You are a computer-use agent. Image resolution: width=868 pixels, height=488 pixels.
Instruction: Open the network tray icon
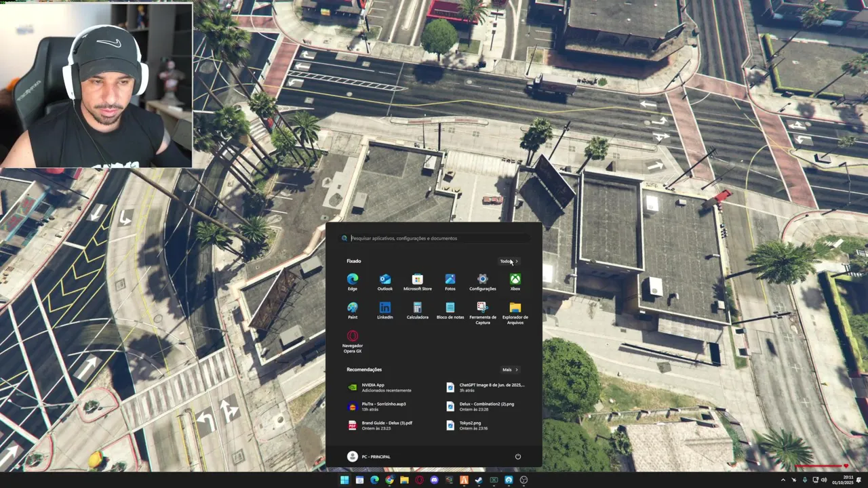tap(816, 480)
